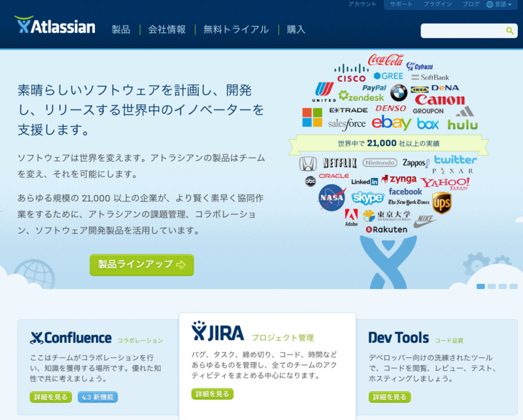523x420 pixels.
Task: Click the GREE logo
Action: coord(388,76)
